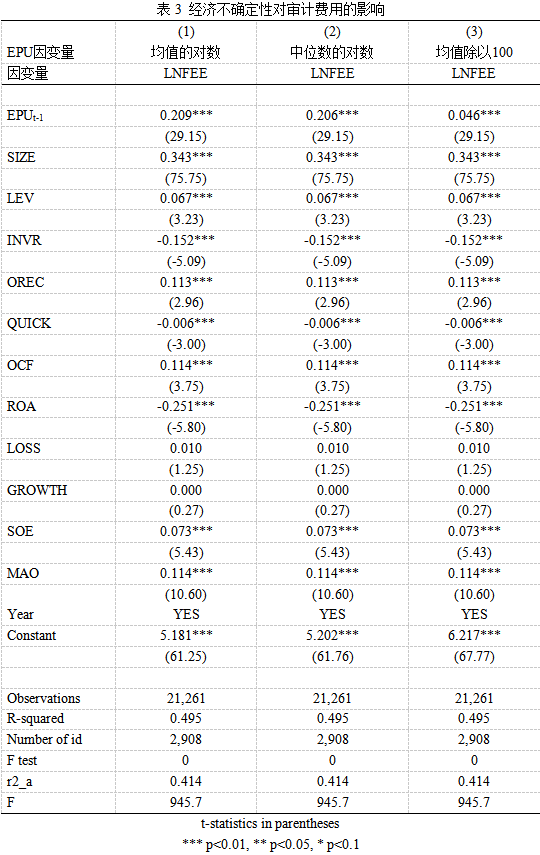Click column (2) 中位数的对数 header
This screenshot has width=540, height=855.
[x=332, y=52]
